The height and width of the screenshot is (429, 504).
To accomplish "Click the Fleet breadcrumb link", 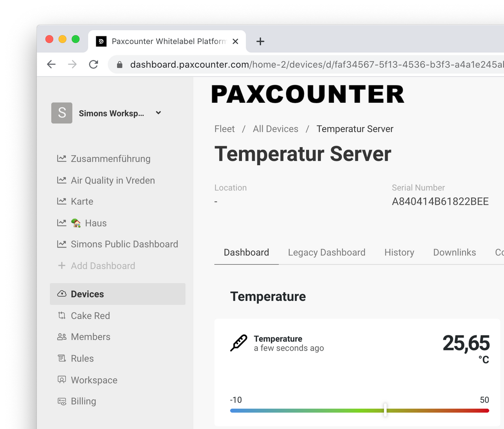I will 224,128.
